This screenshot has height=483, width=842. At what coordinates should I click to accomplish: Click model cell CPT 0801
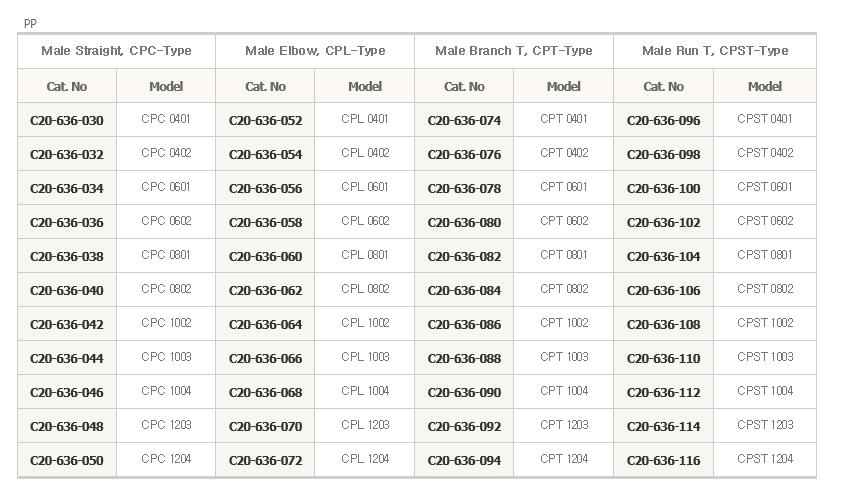(564, 255)
